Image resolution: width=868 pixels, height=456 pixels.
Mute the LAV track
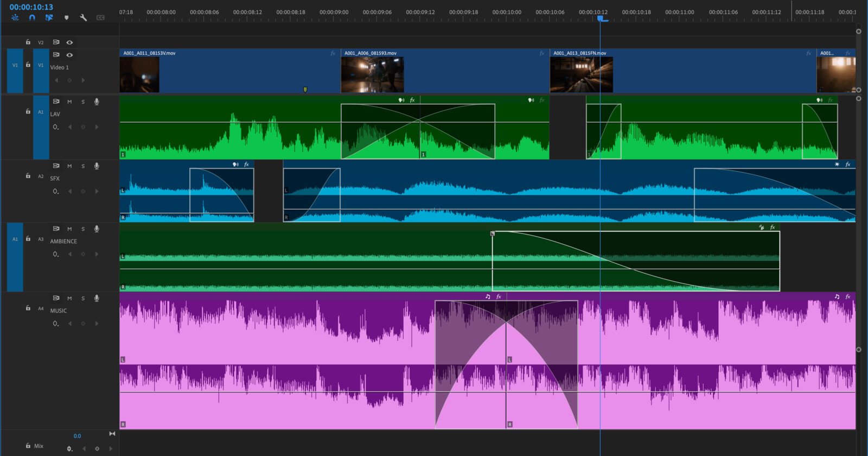pyautogui.click(x=69, y=102)
